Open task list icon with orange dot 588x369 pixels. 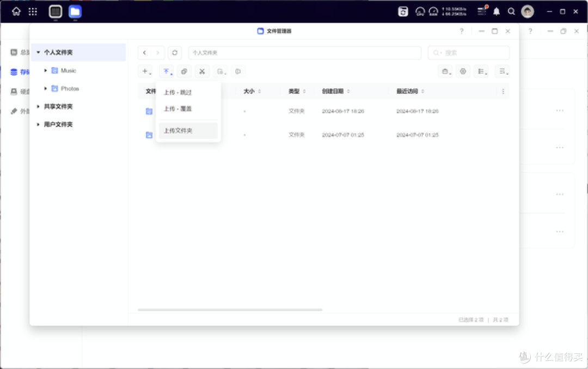(x=482, y=11)
